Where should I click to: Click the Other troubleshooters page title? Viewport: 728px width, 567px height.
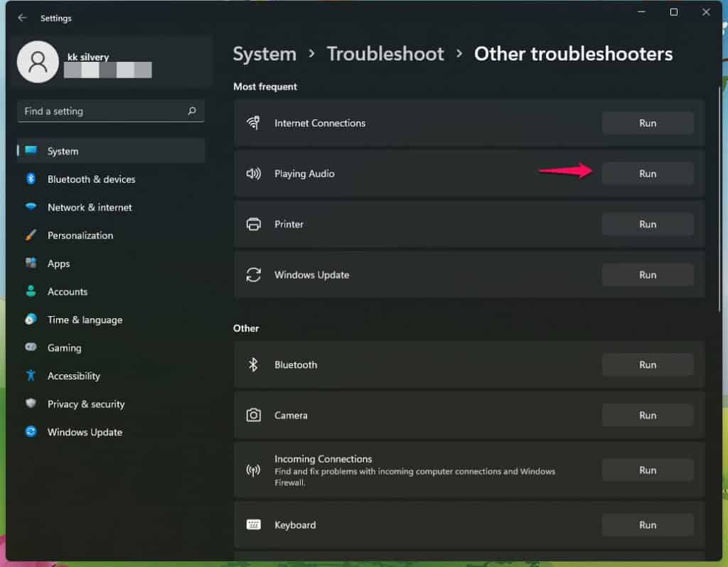pos(574,54)
